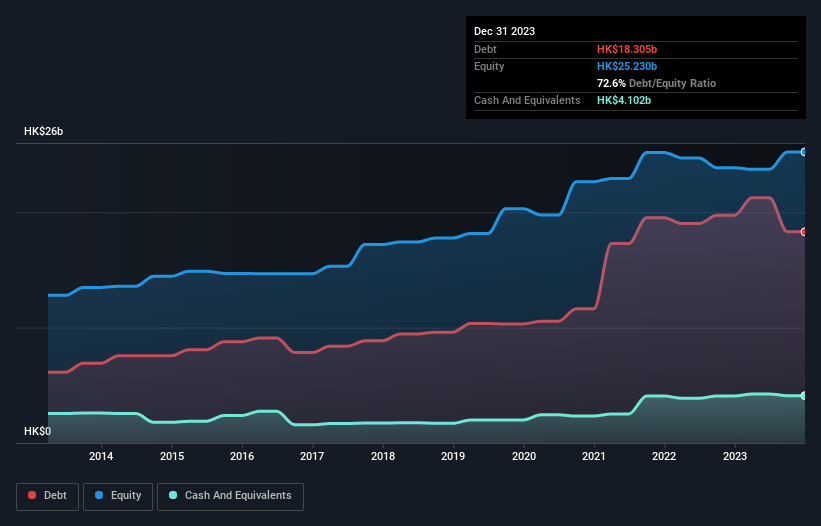Select the 2020 axis label
The image size is (821, 526).
[524, 456]
